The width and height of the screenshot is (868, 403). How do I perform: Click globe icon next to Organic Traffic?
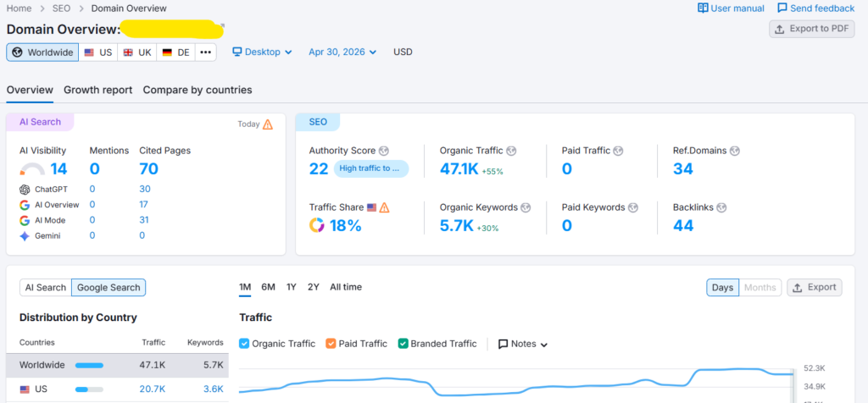coord(511,151)
